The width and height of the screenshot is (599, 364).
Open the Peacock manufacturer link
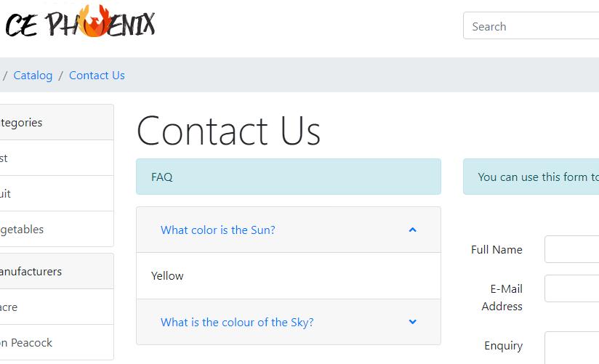(x=26, y=343)
